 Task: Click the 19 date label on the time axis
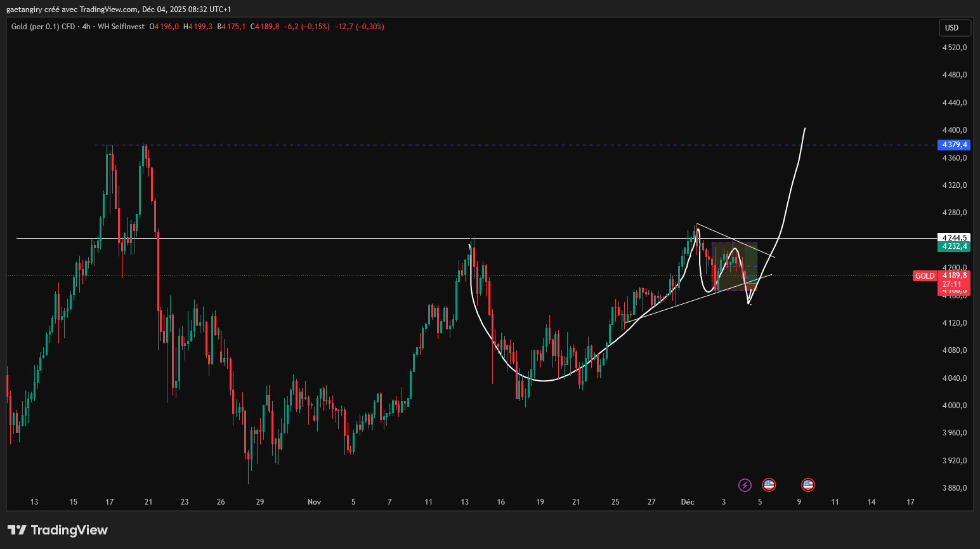(x=540, y=502)
